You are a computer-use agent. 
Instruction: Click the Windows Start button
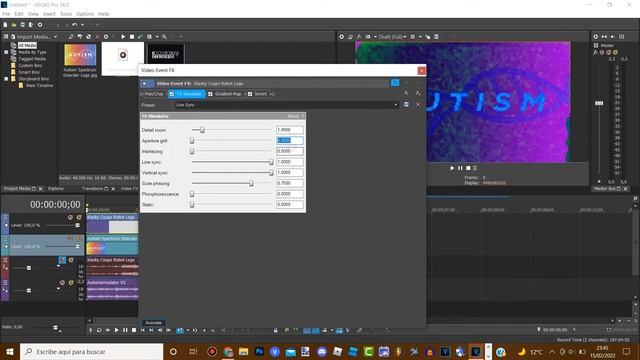tap(10, 351)
